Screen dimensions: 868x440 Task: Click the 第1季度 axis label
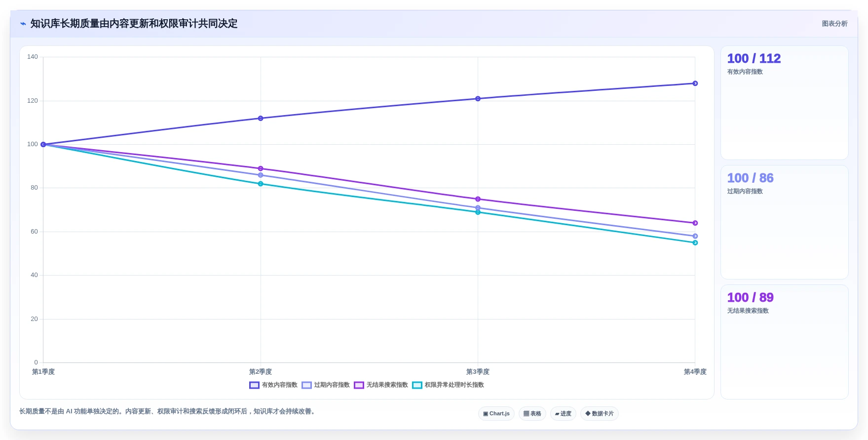pos(43,372)
